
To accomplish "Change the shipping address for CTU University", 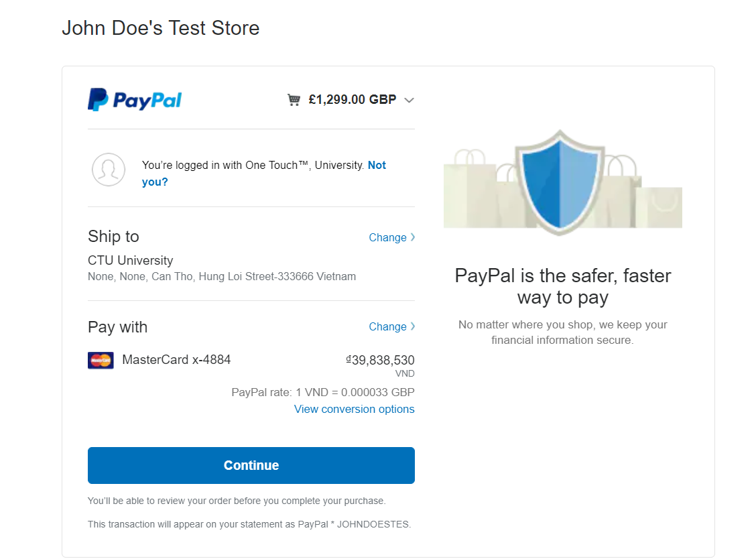I will (x=387, y=237).
